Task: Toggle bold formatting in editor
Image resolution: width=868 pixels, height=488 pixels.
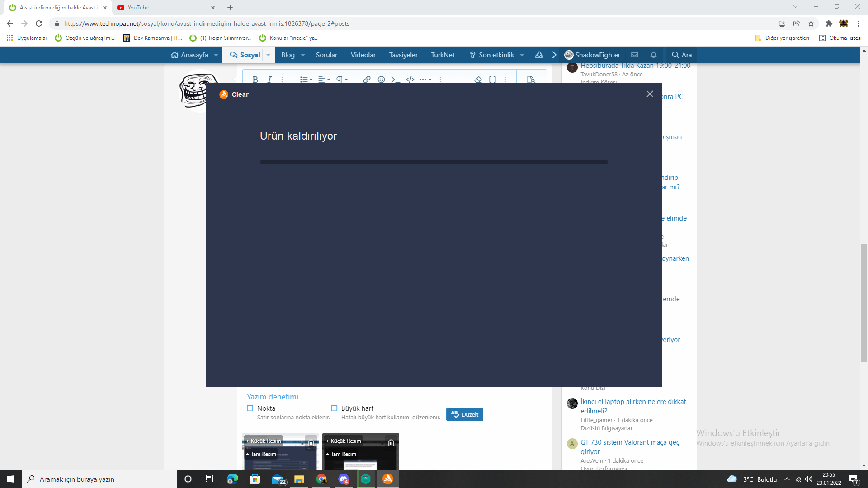Action: coord(255,79)
